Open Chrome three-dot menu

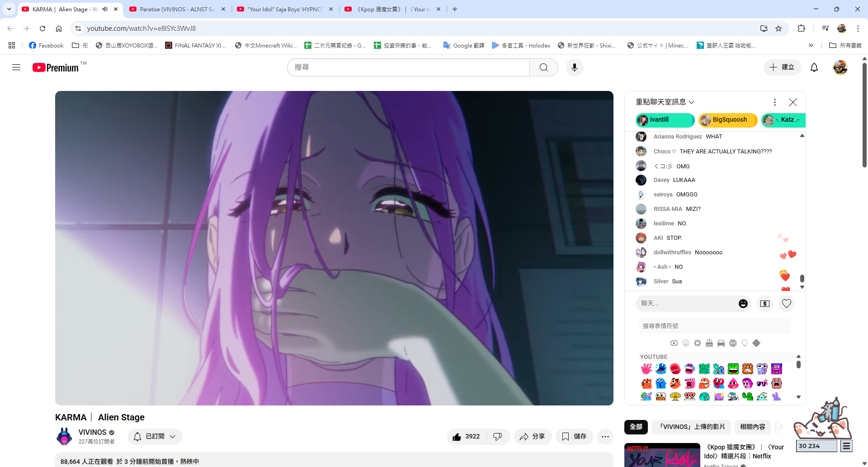858,29
